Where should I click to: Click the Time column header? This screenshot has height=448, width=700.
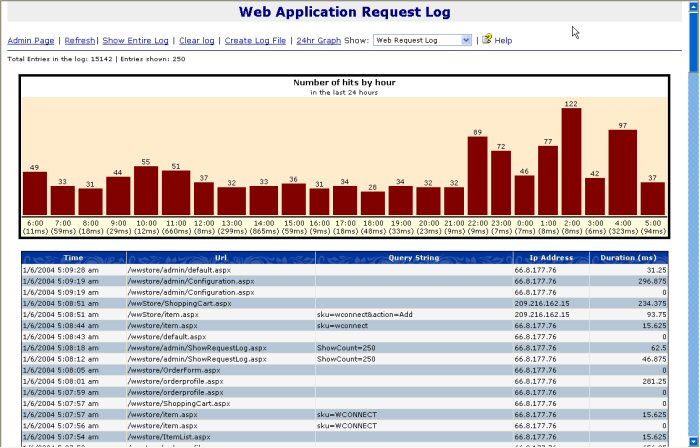pos(73,258)
